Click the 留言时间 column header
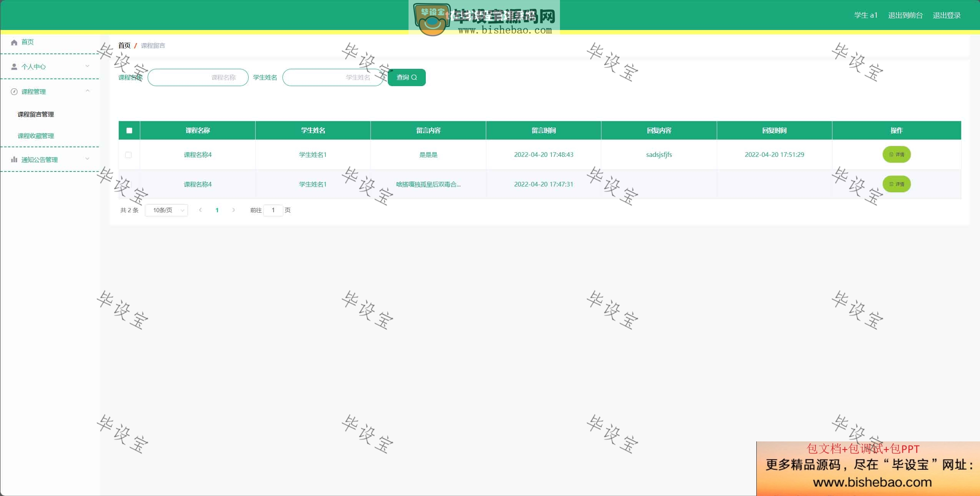 pyautogui.click(x=543, y=131)
